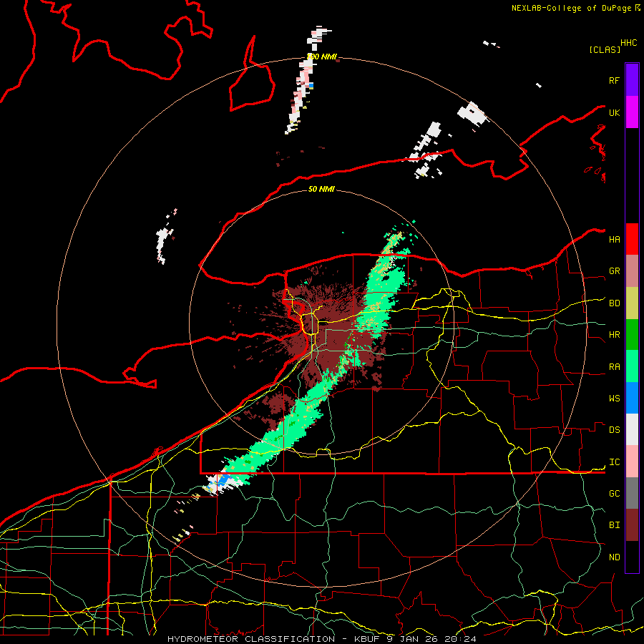Click the 50 NMI range ring label
Screen dimensions: 644x644
pos(321,189)
